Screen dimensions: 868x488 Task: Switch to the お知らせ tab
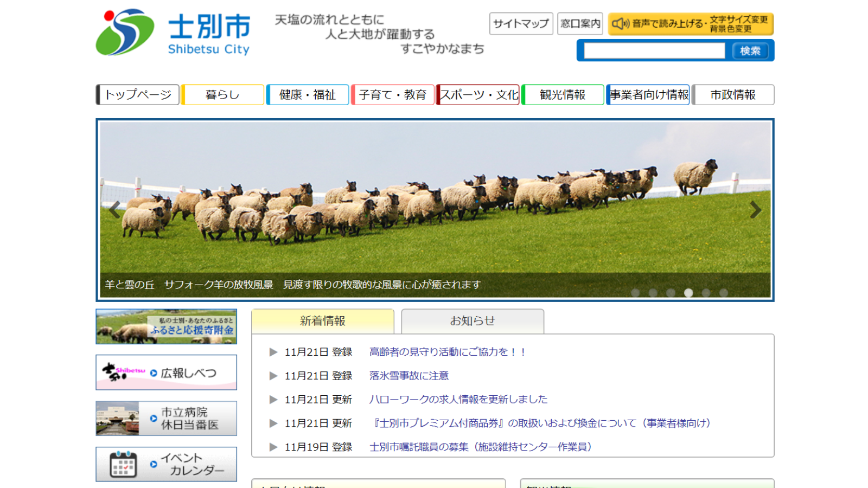(472, 321)
